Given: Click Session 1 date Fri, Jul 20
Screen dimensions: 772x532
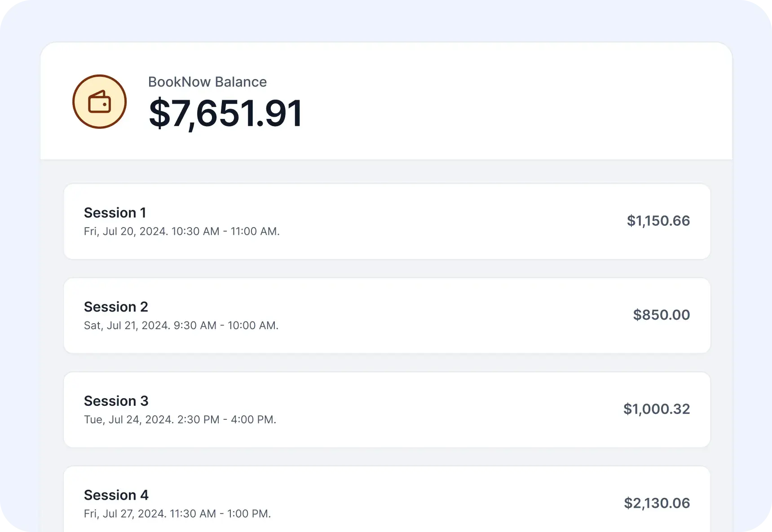Looking at the screenshot, I should (181, 231).
